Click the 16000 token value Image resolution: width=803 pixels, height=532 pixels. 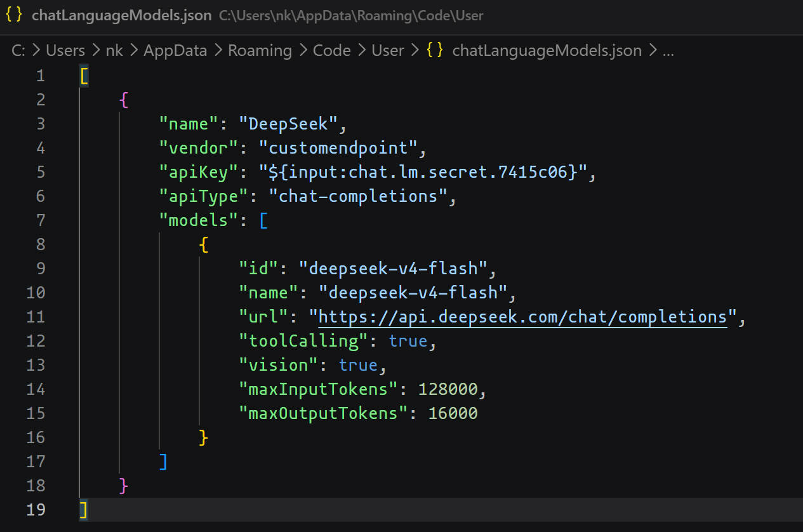[x=453, y=413]
